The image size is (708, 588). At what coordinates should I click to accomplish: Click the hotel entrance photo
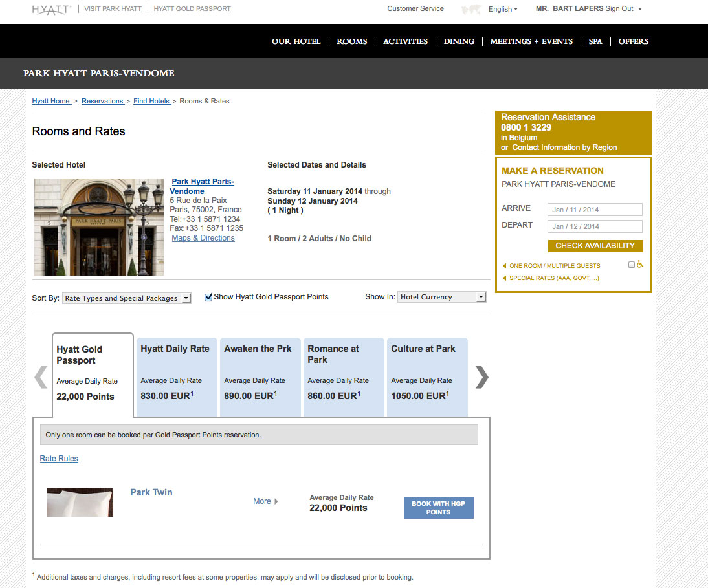(99, 227)
